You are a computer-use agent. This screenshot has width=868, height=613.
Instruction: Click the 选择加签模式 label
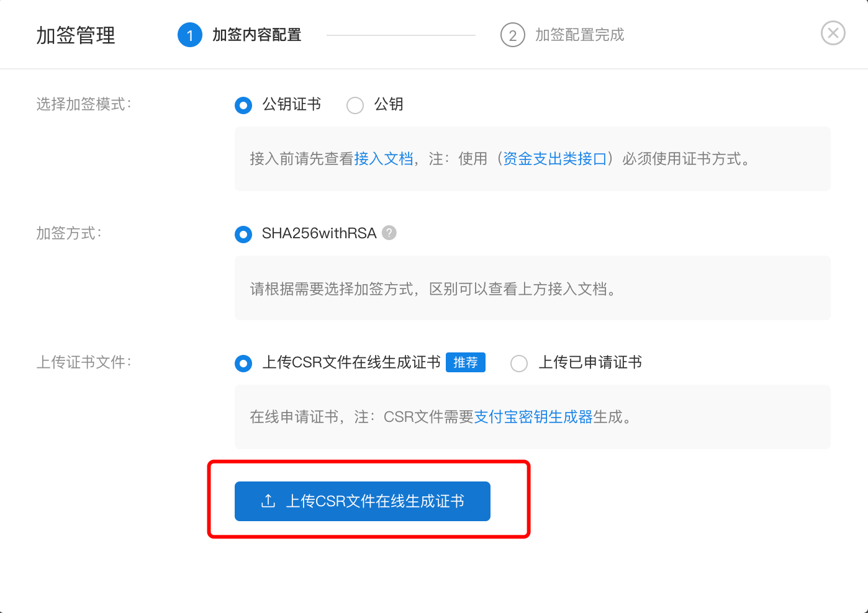[x=84, y=104]
